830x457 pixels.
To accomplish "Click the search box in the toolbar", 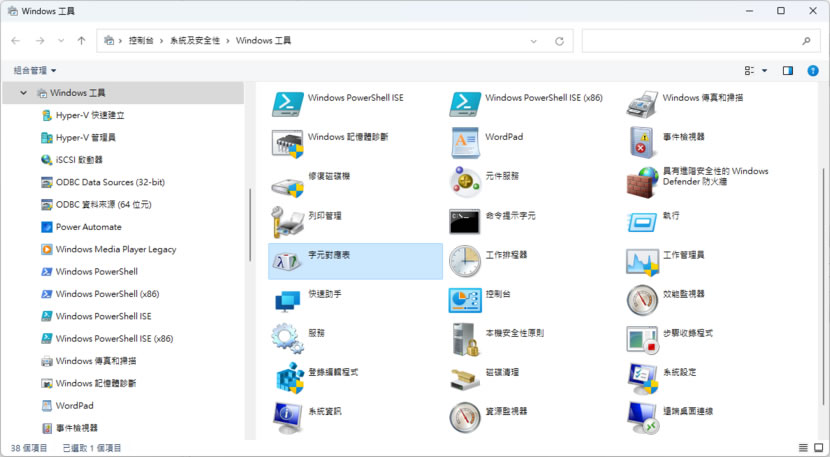I will (x=699, y=41).
